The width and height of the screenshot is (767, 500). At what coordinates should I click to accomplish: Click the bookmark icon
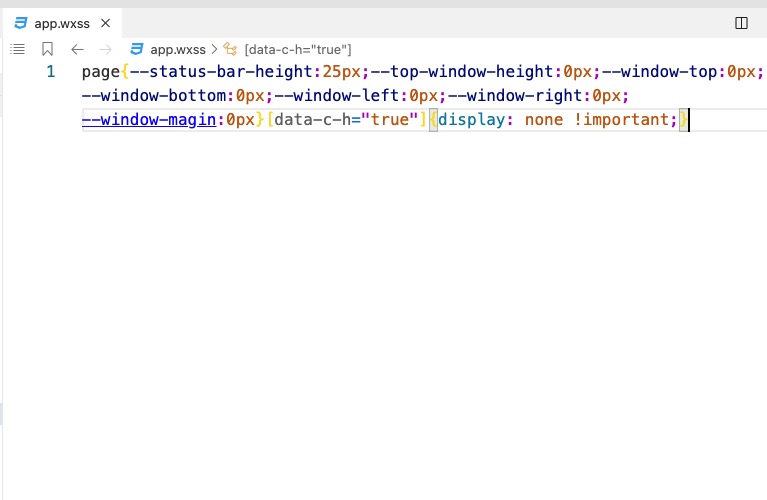pyautogui.click(x=47, y=49)
